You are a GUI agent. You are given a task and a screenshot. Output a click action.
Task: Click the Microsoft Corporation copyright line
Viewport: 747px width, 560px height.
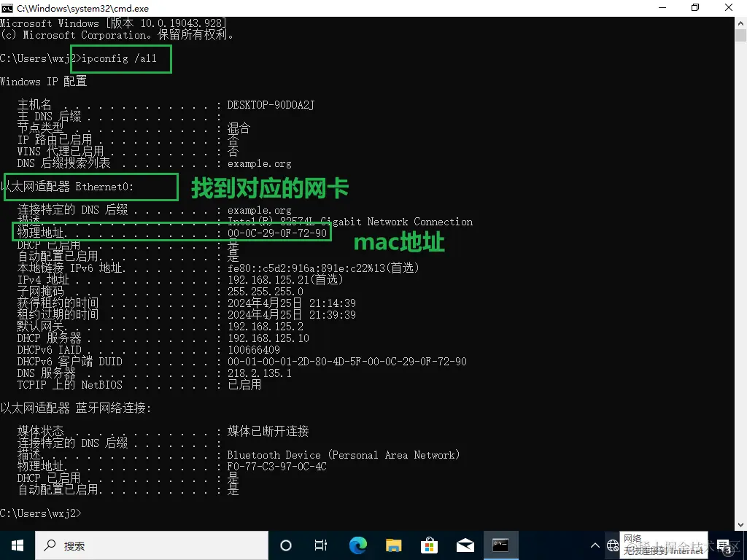click(x=117, y=35)
